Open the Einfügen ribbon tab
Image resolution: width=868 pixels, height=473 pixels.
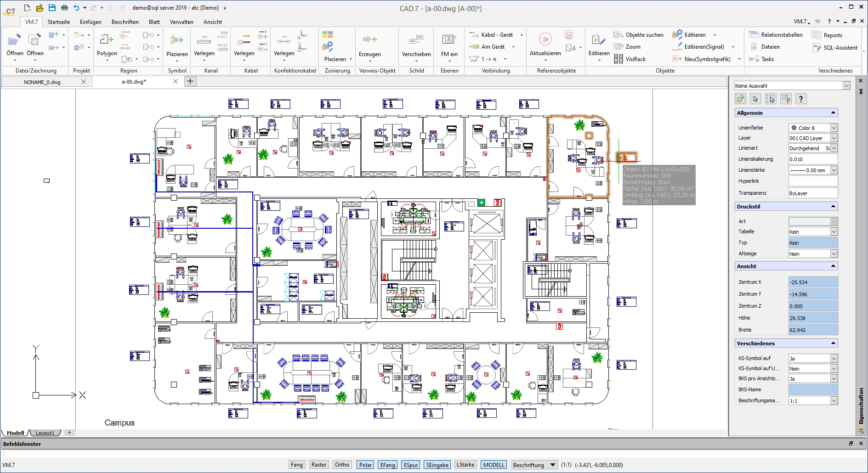coord(91,22)
